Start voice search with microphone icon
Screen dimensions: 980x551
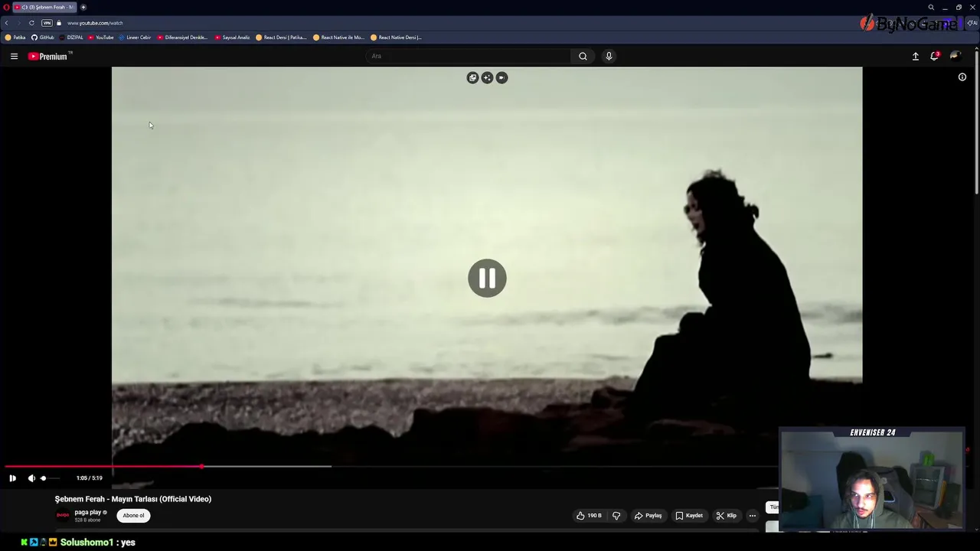[609, 56]
